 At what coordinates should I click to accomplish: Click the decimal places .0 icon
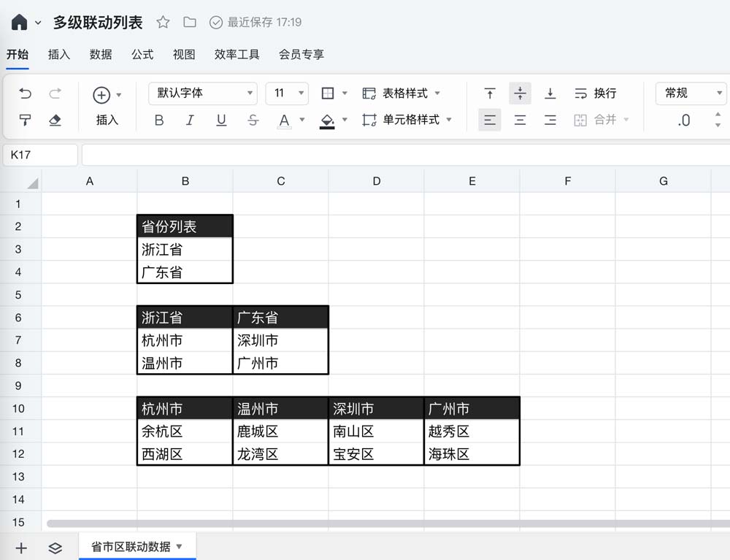pos(683,120)
